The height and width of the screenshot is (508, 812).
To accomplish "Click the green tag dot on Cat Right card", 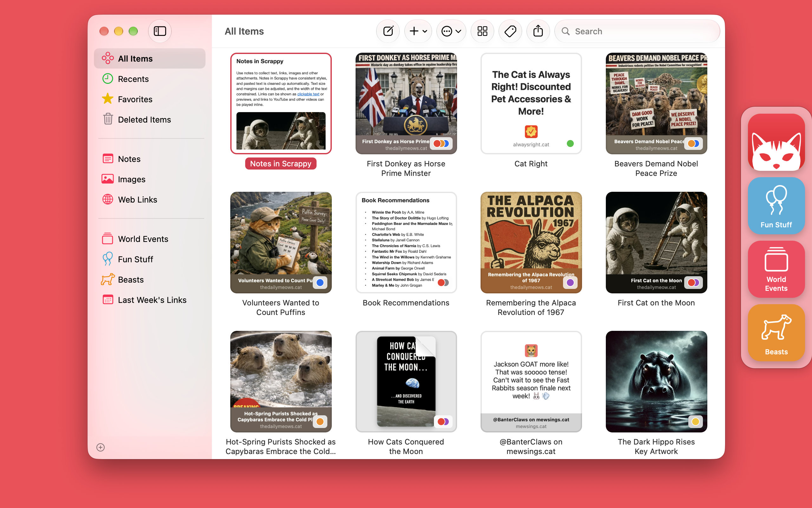I will click(570, 144).
